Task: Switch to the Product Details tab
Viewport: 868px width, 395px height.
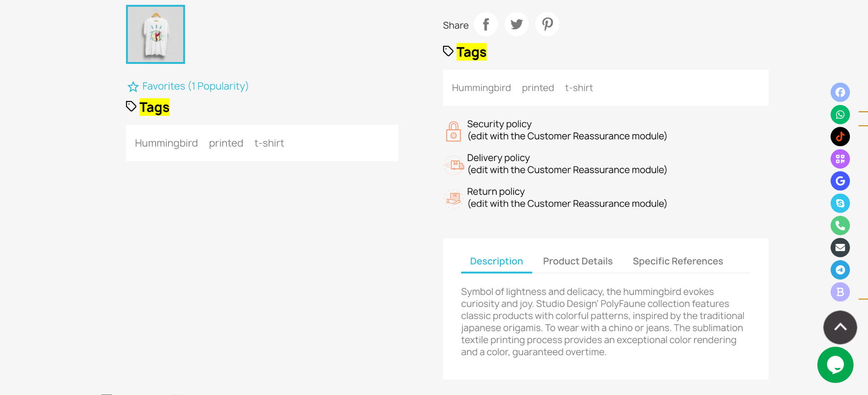Action: [577, 262]
